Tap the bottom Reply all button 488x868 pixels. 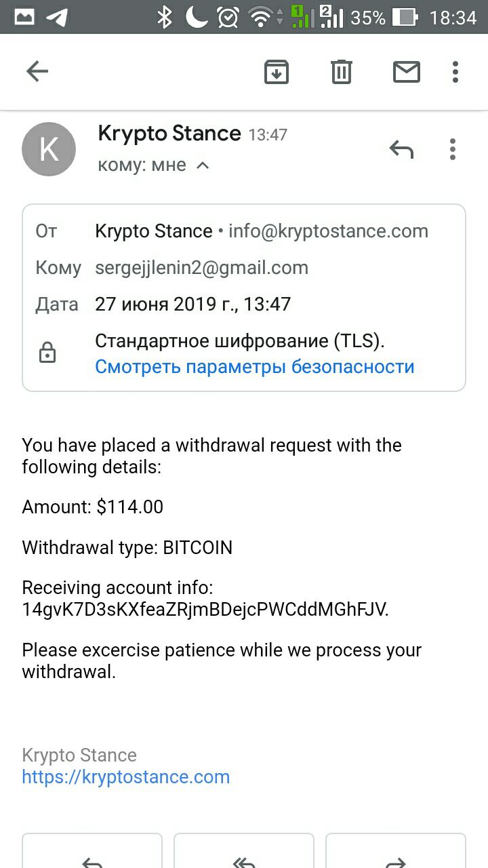(244, 850)
